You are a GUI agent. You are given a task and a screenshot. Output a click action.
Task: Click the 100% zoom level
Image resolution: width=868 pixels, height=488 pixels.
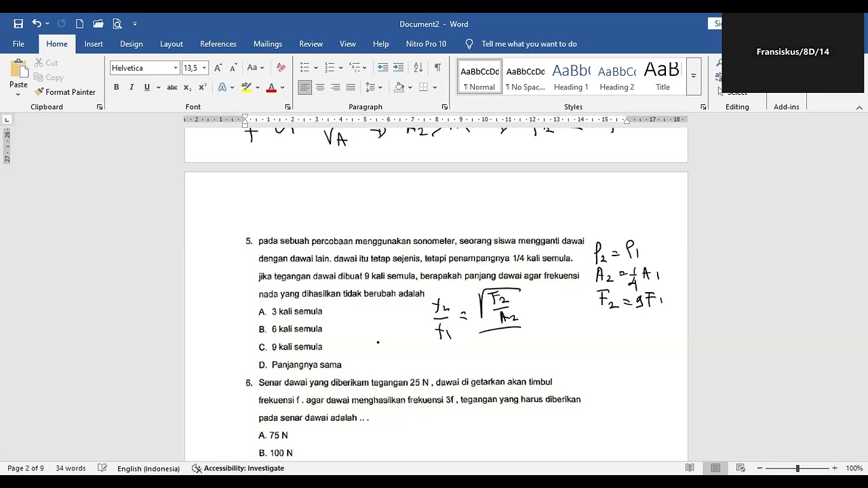(x=854, y=468)
